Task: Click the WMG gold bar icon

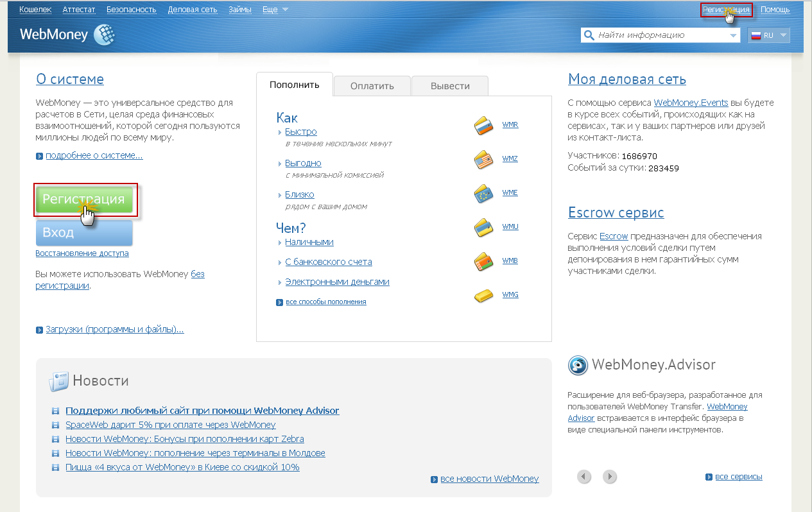Action: click(x=483, y=295)
